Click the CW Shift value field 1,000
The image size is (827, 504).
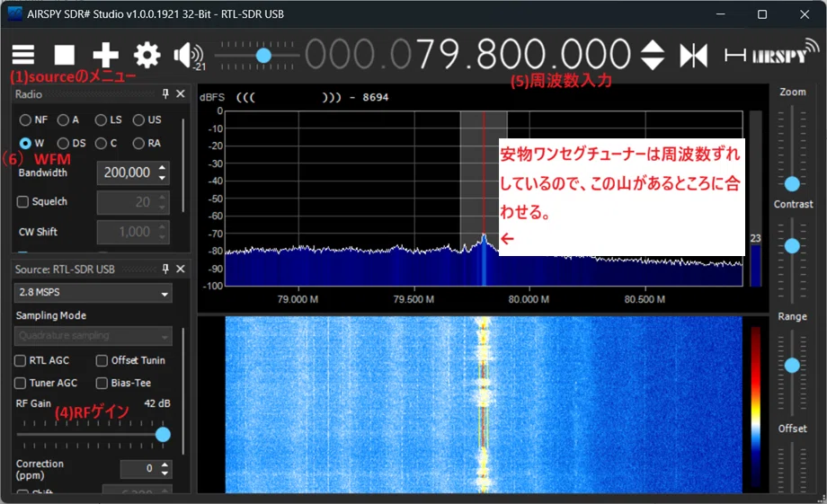point(133,232)
